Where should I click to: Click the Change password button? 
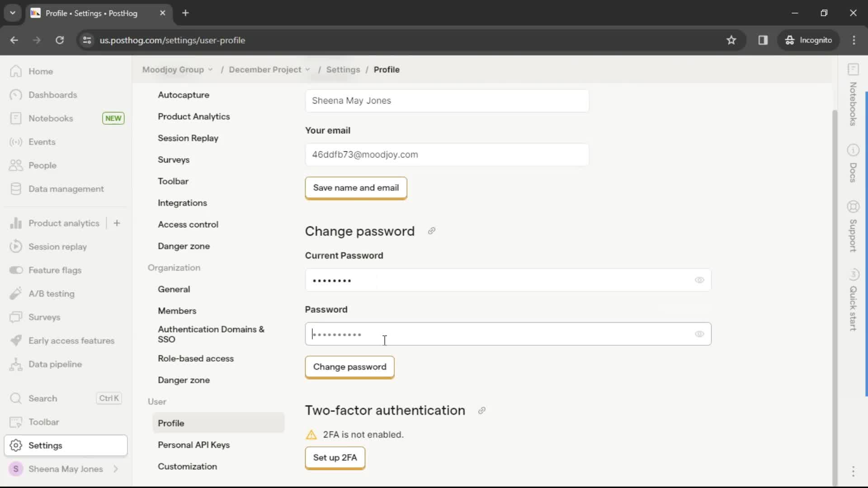(x=349, y=366)
